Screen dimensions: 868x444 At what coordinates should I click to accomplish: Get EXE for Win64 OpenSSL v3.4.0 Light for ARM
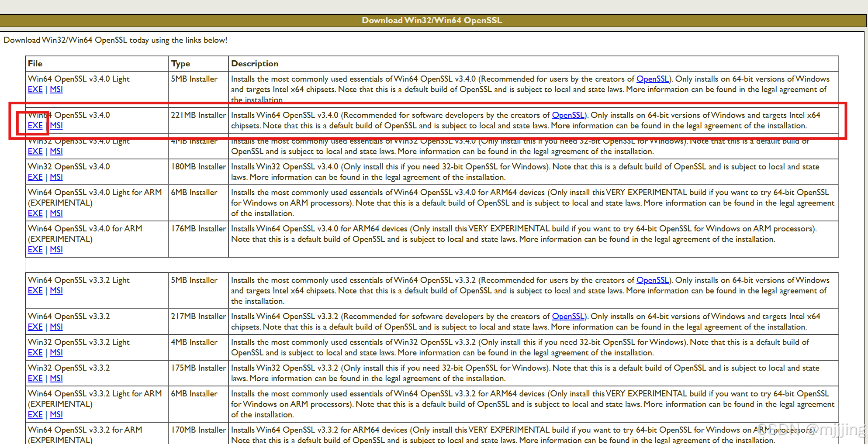pyautogui.click(x=35, y=213)
